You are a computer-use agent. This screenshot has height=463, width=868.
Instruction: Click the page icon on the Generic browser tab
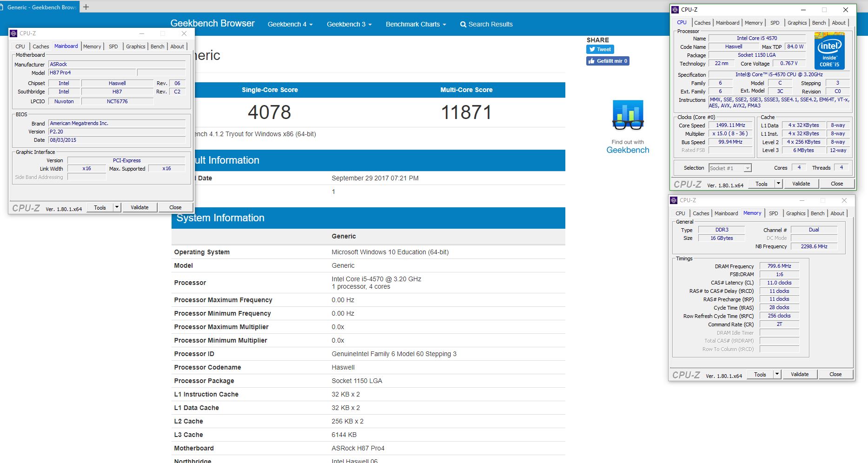[x=2, y=7]
